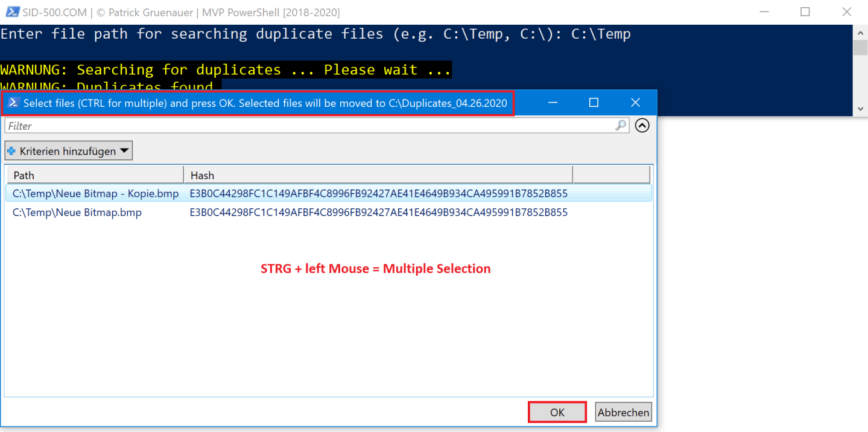Click the PowerShell icon in the dialog title bar
Screen dimensions: 868x432
pyautogui.click(x=13, y=103)
